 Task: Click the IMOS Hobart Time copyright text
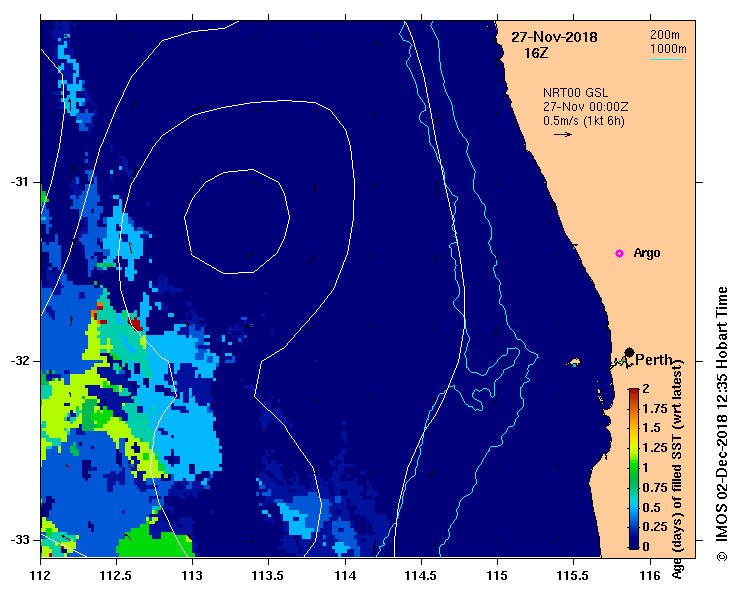tap(722, 424)
